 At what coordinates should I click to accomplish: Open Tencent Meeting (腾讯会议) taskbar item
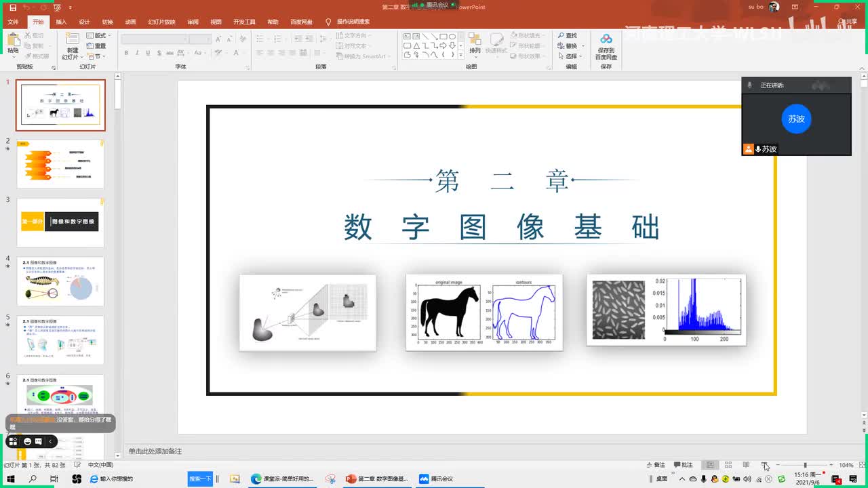(x=437, y=479)
